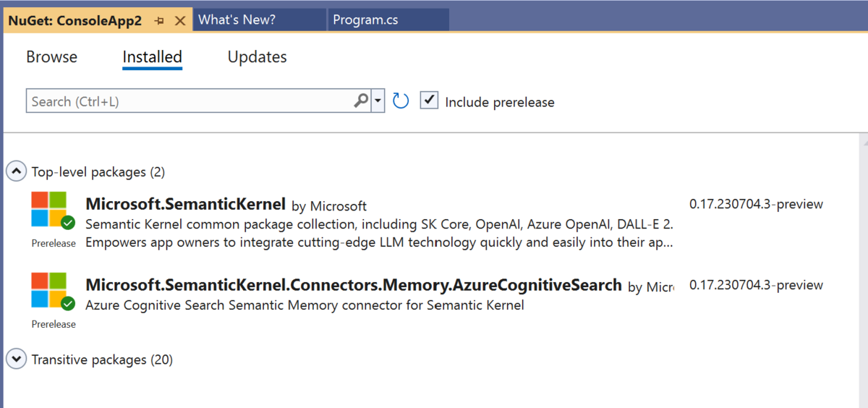Screen dimensions: 868x408
Task: Switch to the Updates tab
Action: 257,57
